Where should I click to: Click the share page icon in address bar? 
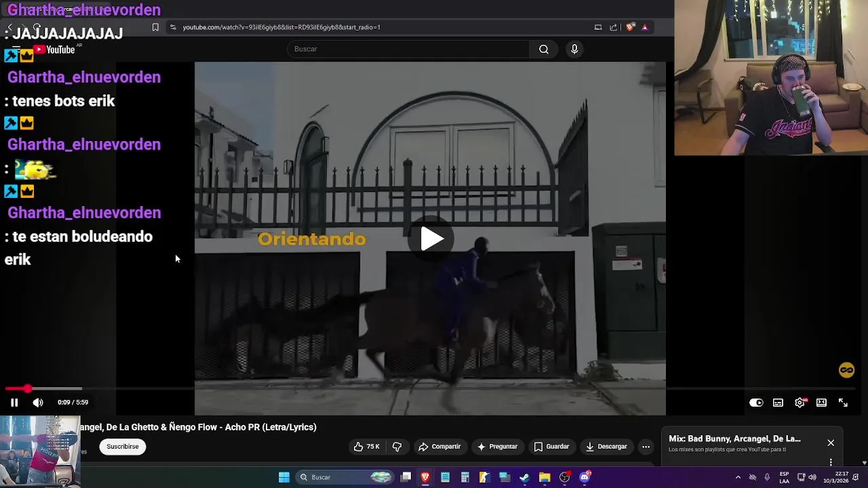click(x=614, y=27)
